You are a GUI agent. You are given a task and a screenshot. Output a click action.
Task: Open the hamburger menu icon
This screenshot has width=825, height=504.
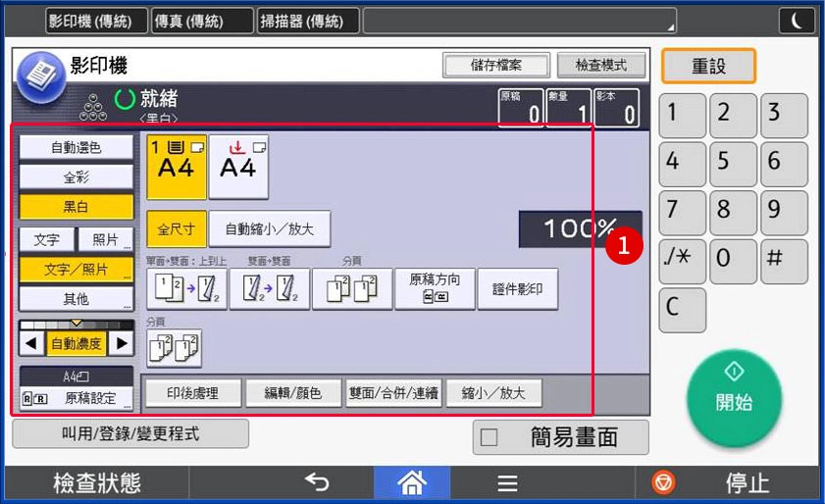pos(507,483)
